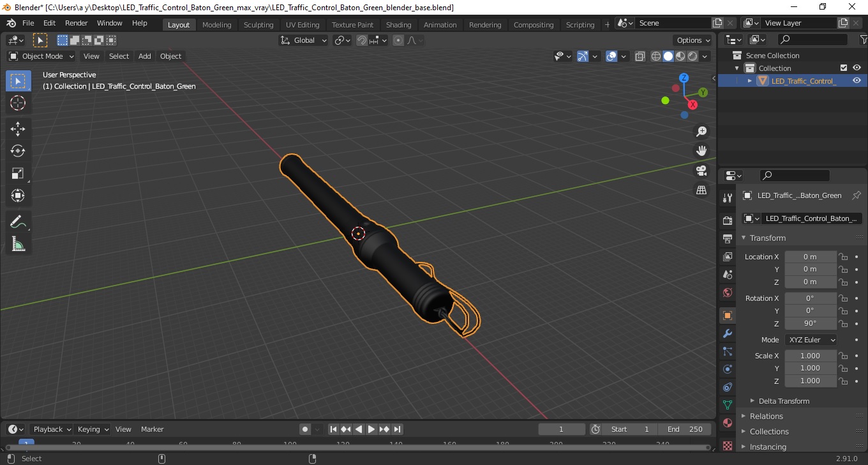Switch to wireframe viewport shading

[656, 56]
